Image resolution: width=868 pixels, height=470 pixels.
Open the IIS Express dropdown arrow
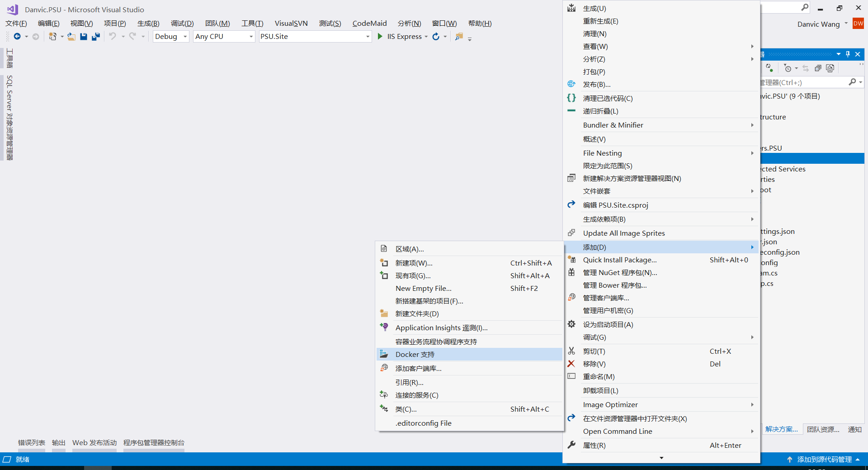426,37
